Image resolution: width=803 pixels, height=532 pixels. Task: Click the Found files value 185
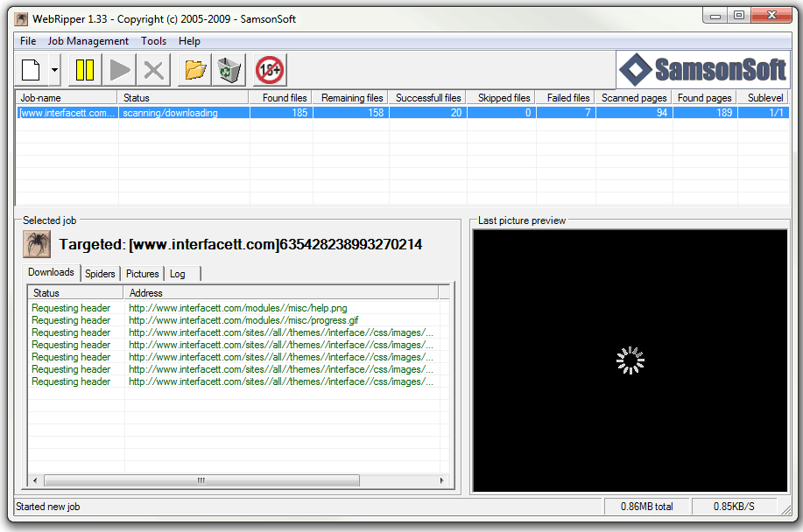(281, 113)
